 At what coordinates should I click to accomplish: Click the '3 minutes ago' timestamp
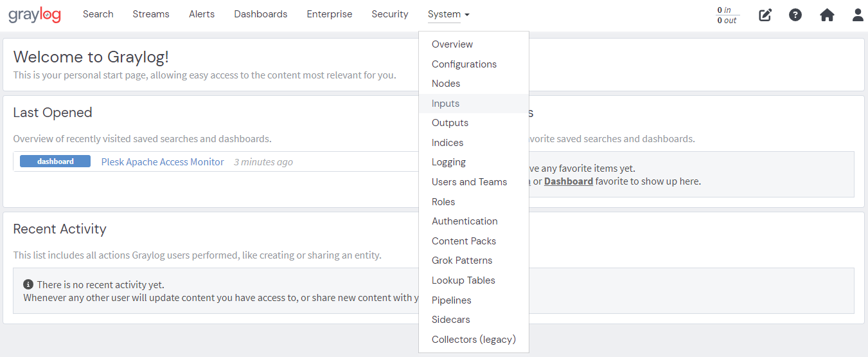coord(263,162)
